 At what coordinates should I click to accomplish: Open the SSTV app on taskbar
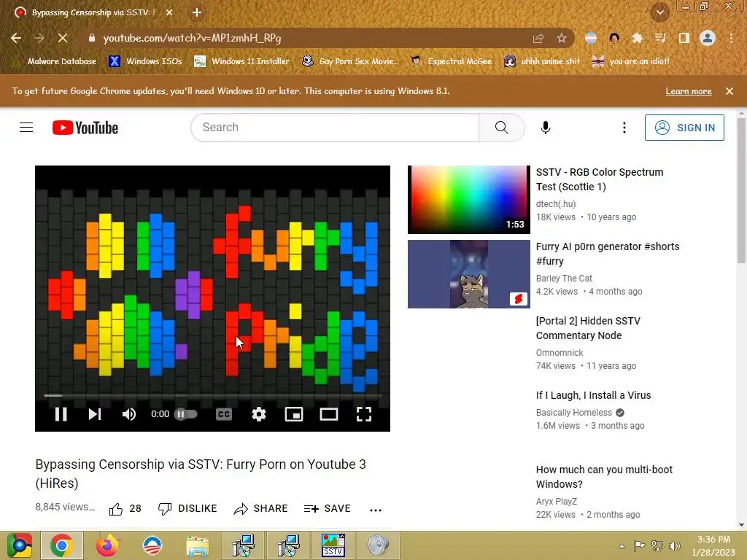333,545
